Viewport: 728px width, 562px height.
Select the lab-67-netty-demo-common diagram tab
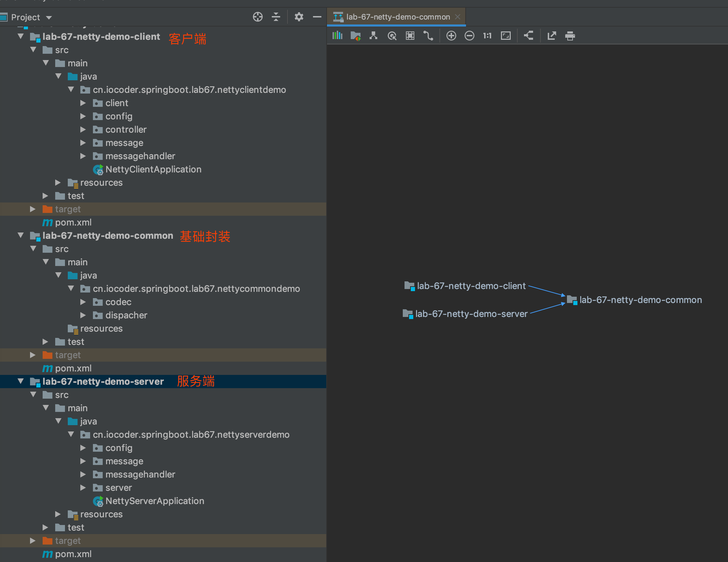coord(398,17)
